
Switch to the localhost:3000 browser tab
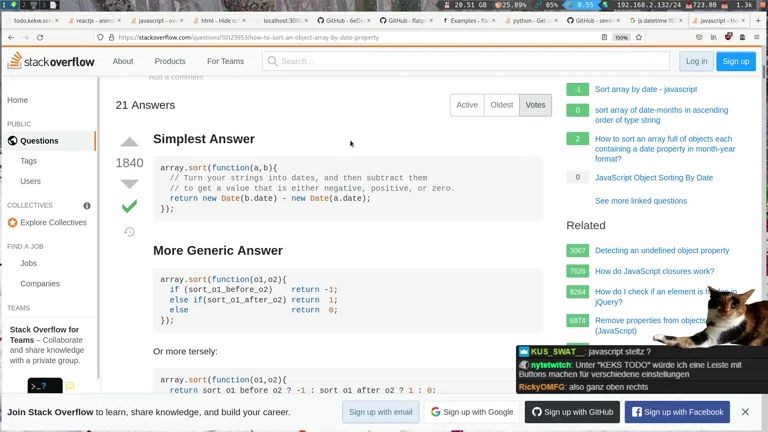tap(281, 20)
